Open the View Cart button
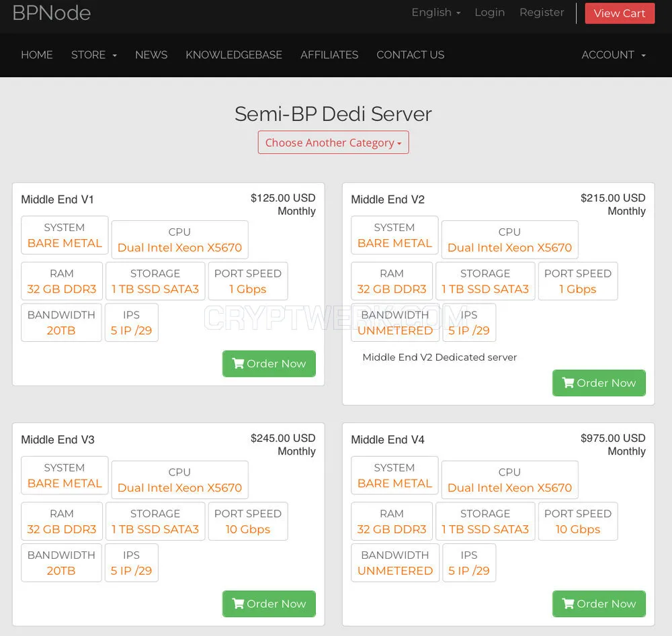The image size is (672, 636). point(620,13)
